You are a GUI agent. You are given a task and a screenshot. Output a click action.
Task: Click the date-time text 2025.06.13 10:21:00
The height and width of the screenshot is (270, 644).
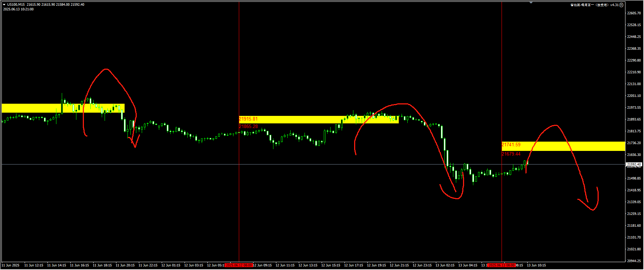coord(18,9)
